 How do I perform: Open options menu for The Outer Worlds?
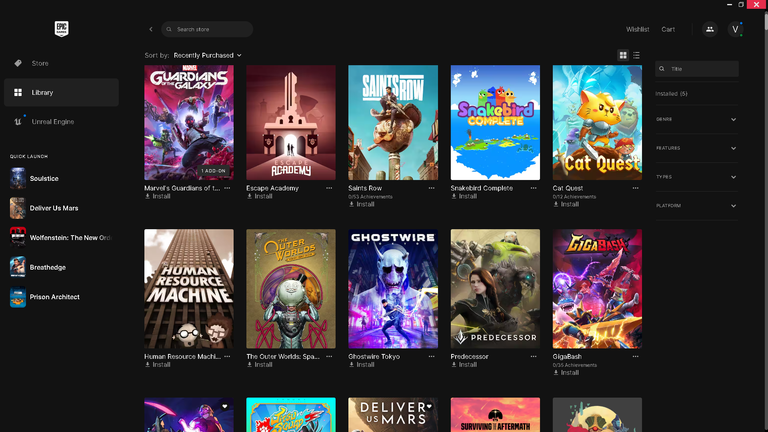pos(329,357)
